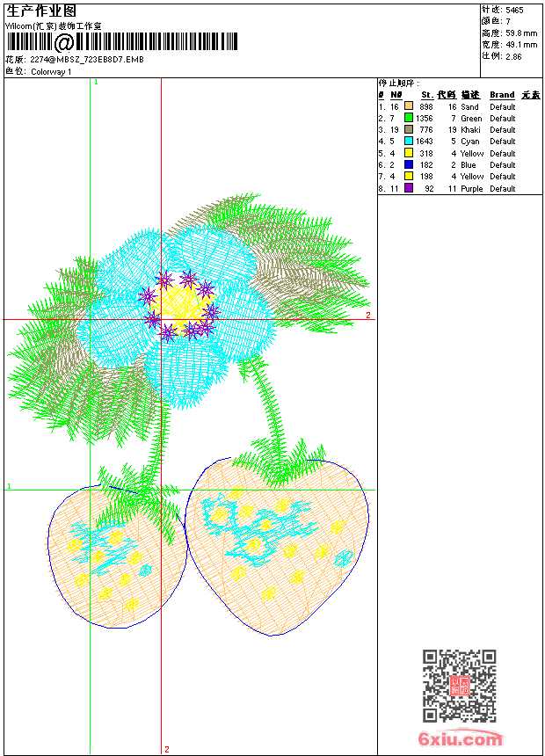The image size is (545, 756).
Task: Click the Cyan thread swatch
Action: coord(409,141)
